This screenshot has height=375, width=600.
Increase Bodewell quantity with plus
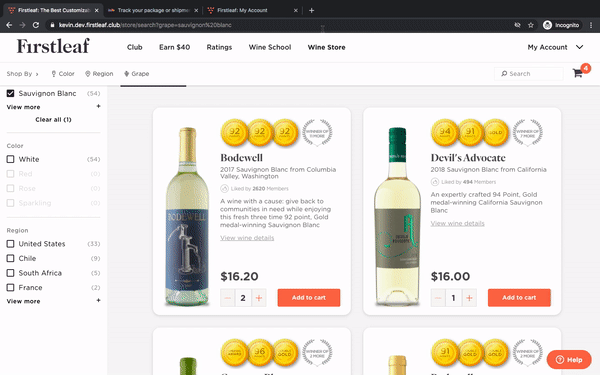(259, 298)
